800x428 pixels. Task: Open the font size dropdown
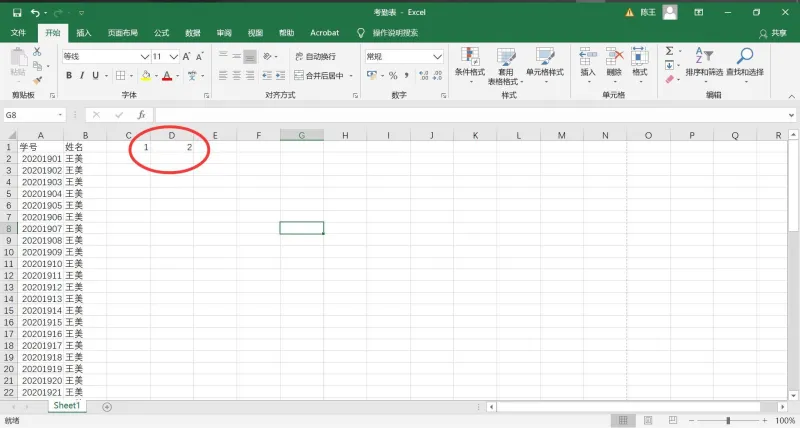pyautogui.click(x=173, y=56)
